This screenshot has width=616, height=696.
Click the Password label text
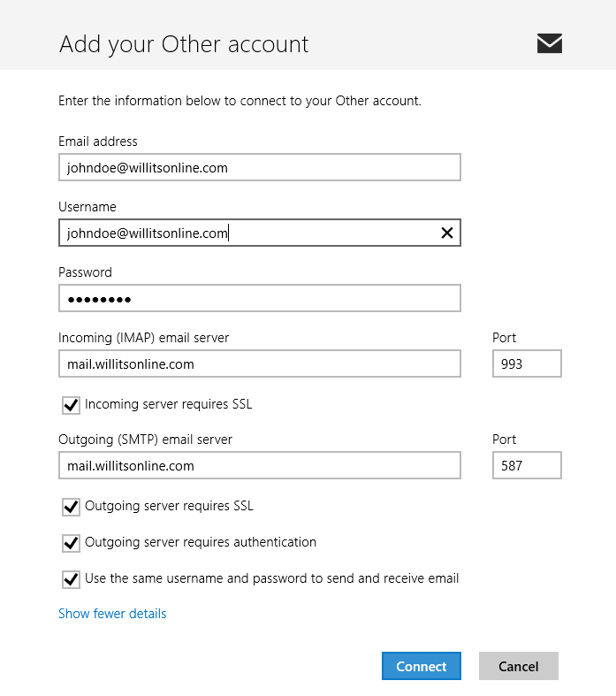(x=85, y=272)
